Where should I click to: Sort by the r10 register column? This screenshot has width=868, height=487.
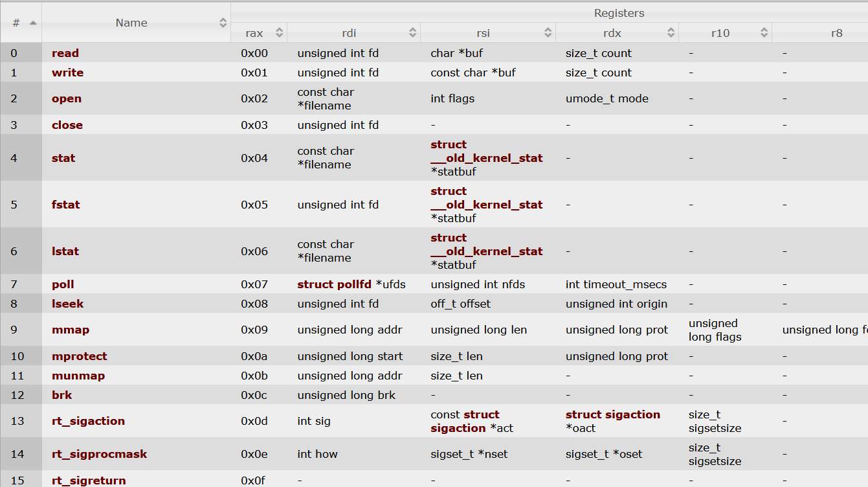[725, 33]
